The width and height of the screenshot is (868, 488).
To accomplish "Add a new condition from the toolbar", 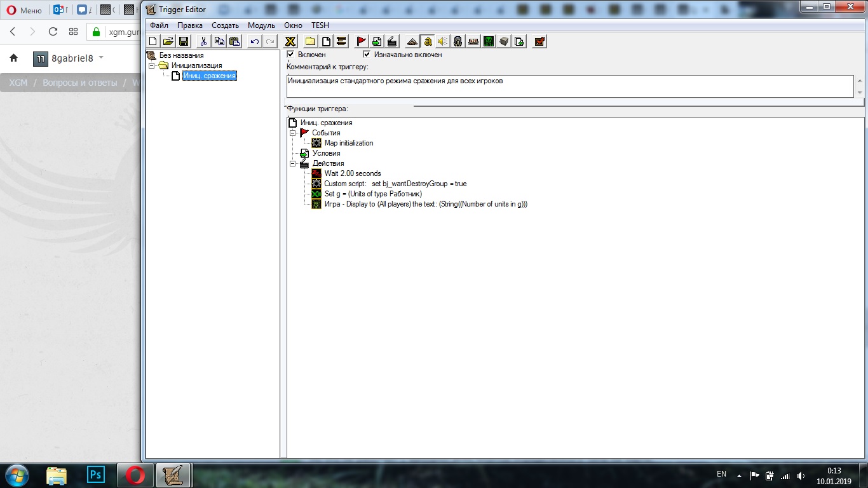I will coord(377,41).
